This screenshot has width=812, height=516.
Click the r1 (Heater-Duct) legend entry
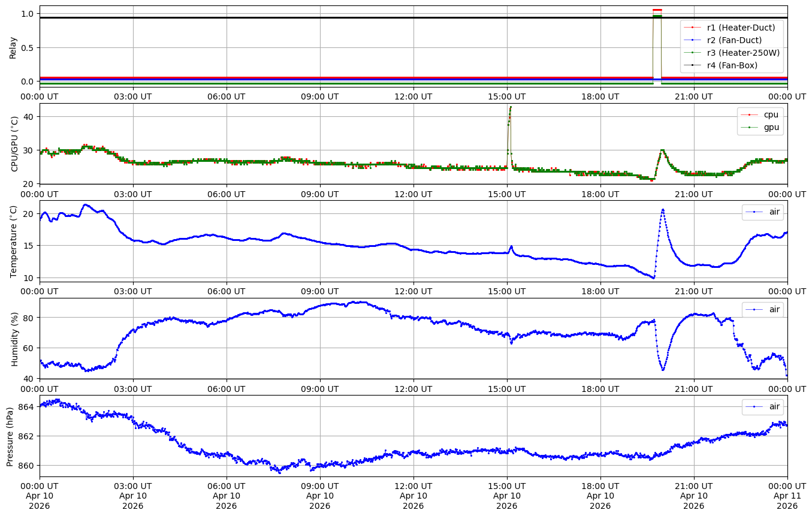pyautogui.click(x=741, y=27)
